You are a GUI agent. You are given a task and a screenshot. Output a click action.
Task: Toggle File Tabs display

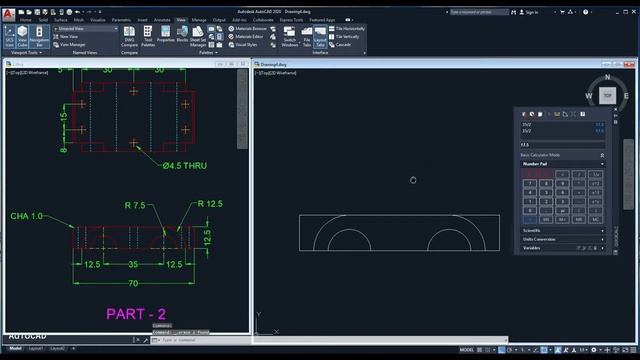pos(307,36)
